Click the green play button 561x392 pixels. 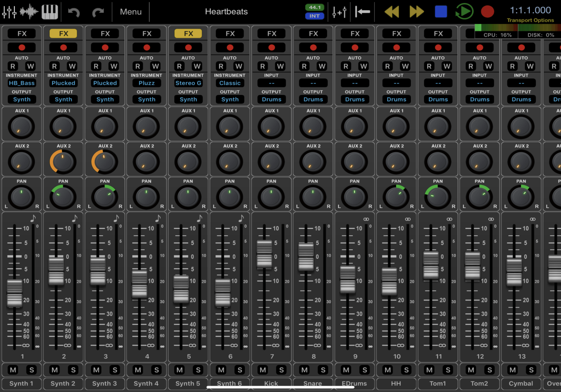click(x=464, y=12)
